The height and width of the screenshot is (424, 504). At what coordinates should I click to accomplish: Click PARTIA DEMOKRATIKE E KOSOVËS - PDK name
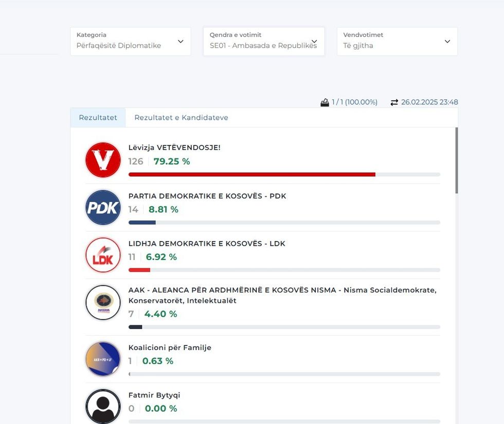(x=207, y=196)
